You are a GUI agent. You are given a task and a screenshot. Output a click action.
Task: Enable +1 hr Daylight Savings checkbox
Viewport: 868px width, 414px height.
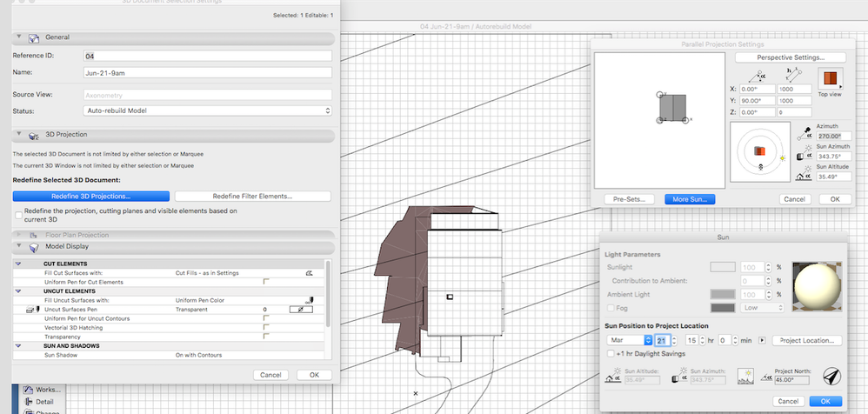[609, 354]
